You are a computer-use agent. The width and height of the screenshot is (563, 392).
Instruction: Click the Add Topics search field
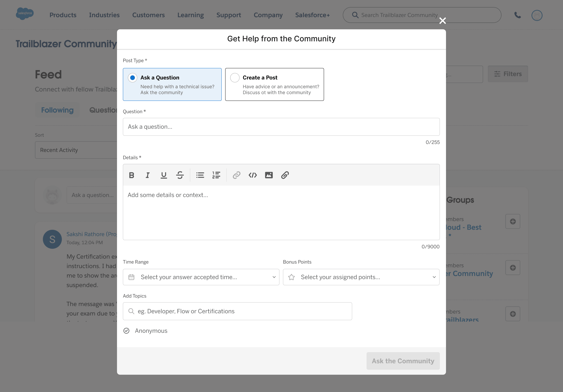237,311
